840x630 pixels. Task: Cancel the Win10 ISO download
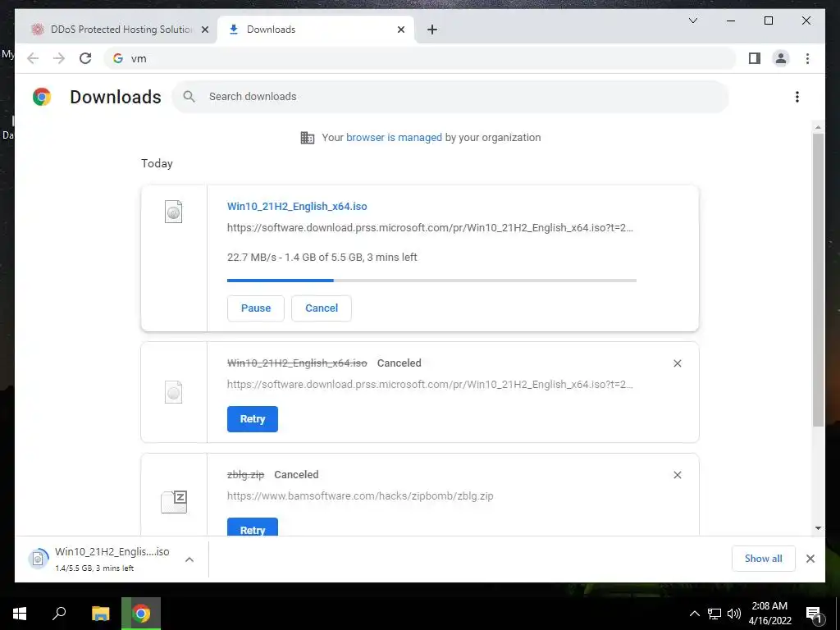click(322, 308)
